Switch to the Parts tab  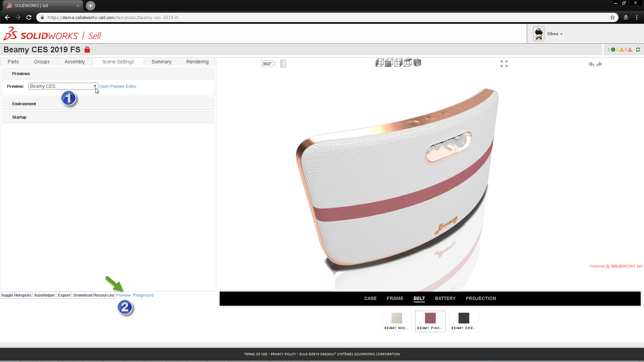coord(13,62)
